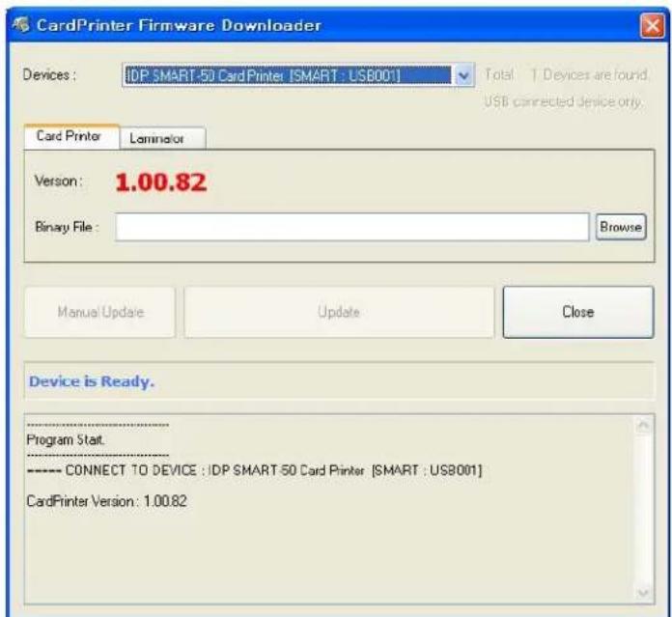Click the Manual Update button
The image size is (672, 617).
[x=99, y=312]
